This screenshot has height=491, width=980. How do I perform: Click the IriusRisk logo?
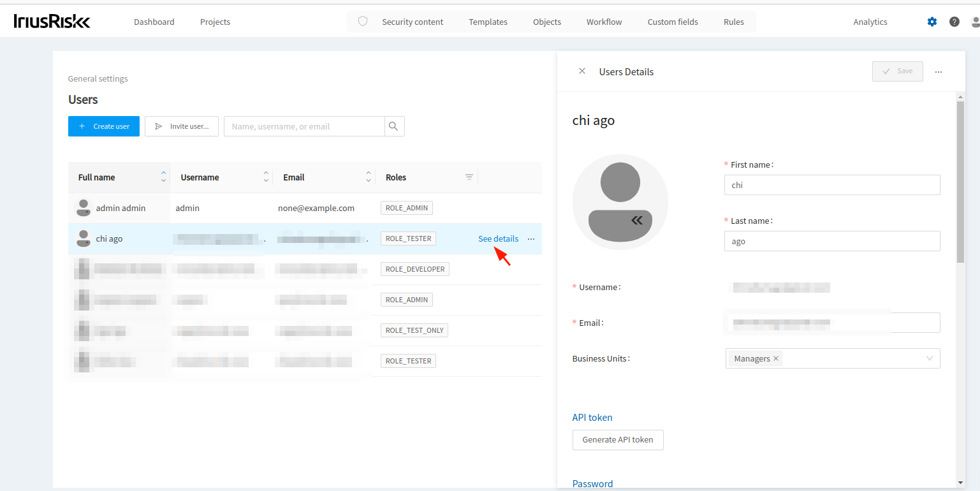click(x=51, y=20)
